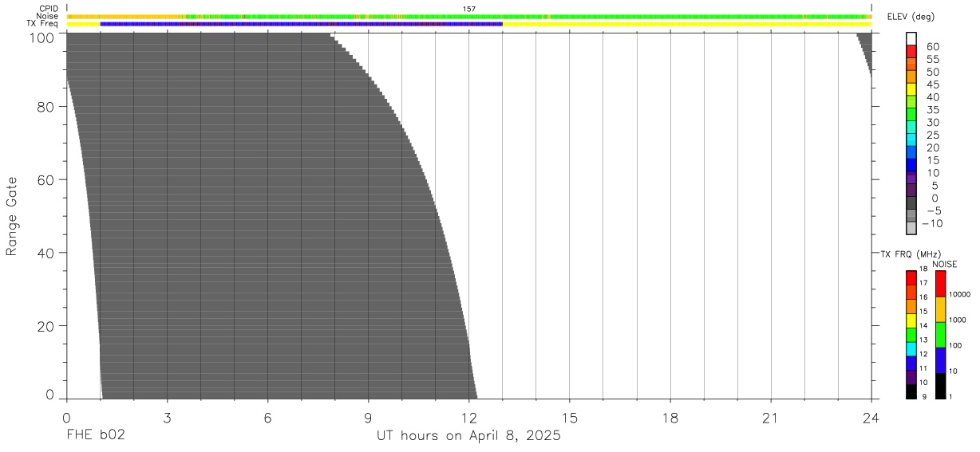Screen dimensions: 980x452
Task: Click the 9 hour tick on UT axis
Action: pos(368,417)
